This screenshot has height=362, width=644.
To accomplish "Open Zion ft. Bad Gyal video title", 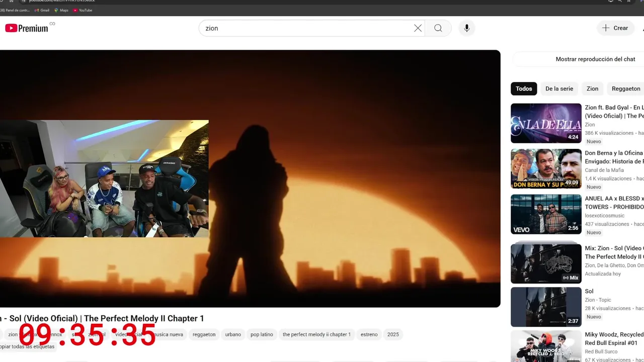I will (614, 112).
